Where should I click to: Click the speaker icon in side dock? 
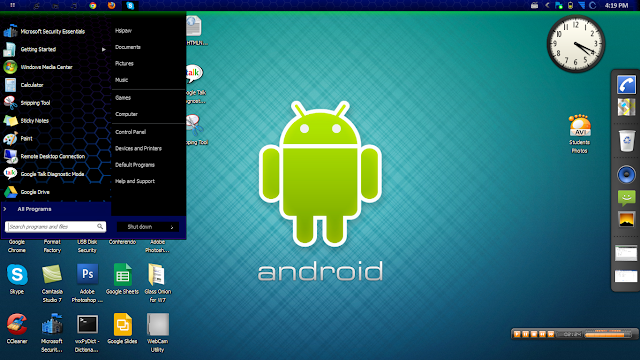pyautogui.click(x=626, y=175)
